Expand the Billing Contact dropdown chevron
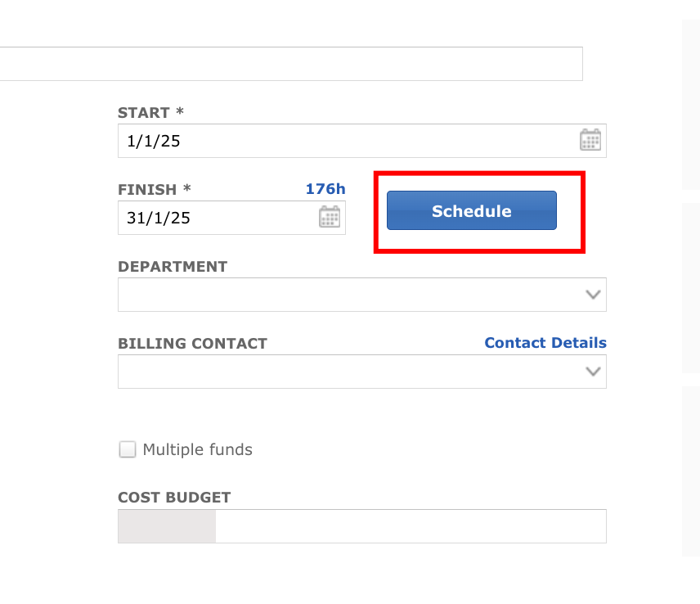Screen dimensions: 700x604 593,372
